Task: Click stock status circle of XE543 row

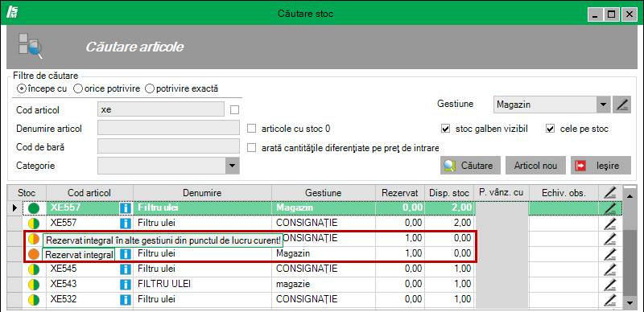Action: coord(34,284)
